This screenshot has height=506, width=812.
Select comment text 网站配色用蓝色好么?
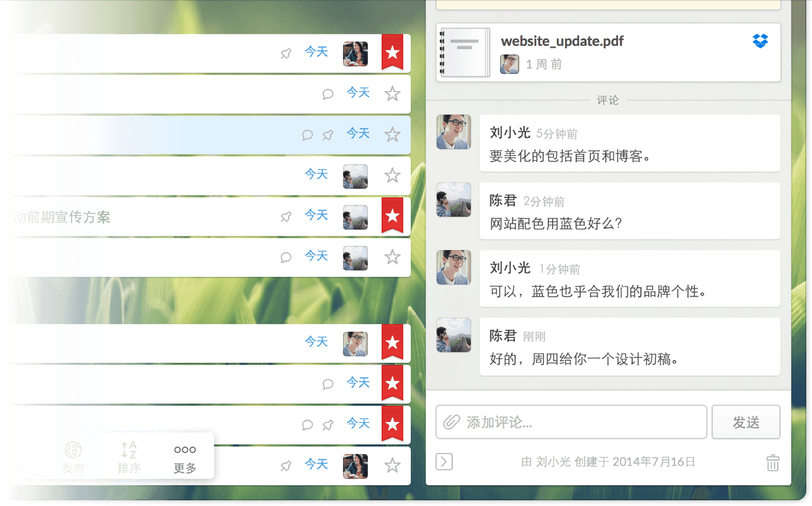click(x=556, y=223)
